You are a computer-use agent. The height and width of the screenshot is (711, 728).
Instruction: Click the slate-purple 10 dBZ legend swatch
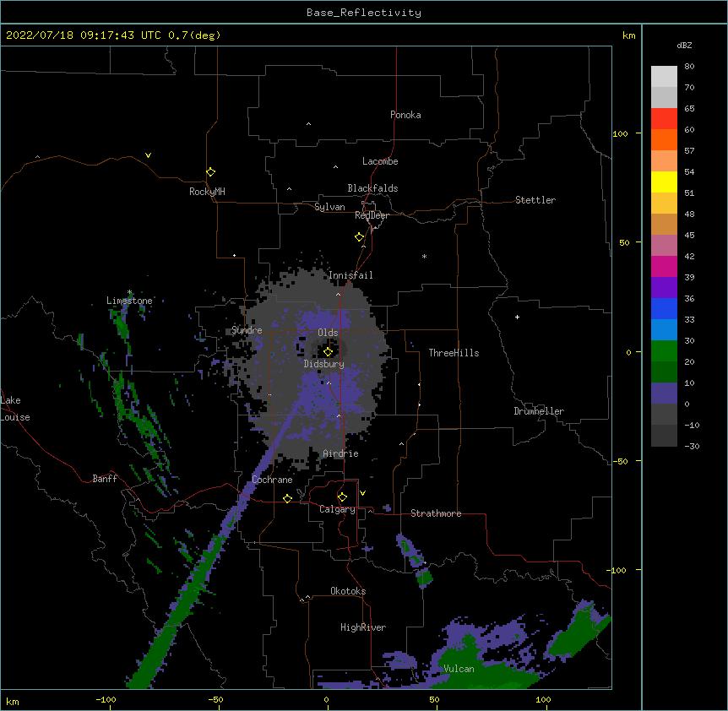click(x=664, y=393)
